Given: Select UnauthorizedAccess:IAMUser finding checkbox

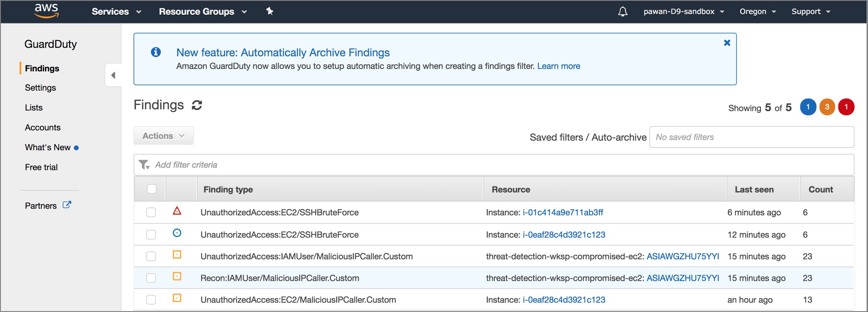Looking at the screenshot, I should pos(151,256).
